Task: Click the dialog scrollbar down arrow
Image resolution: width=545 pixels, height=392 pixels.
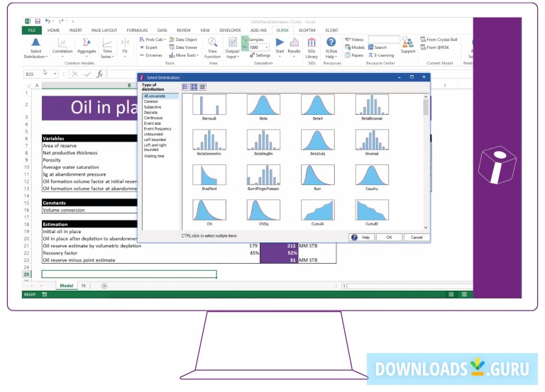Action: click(x=426, y=228)
